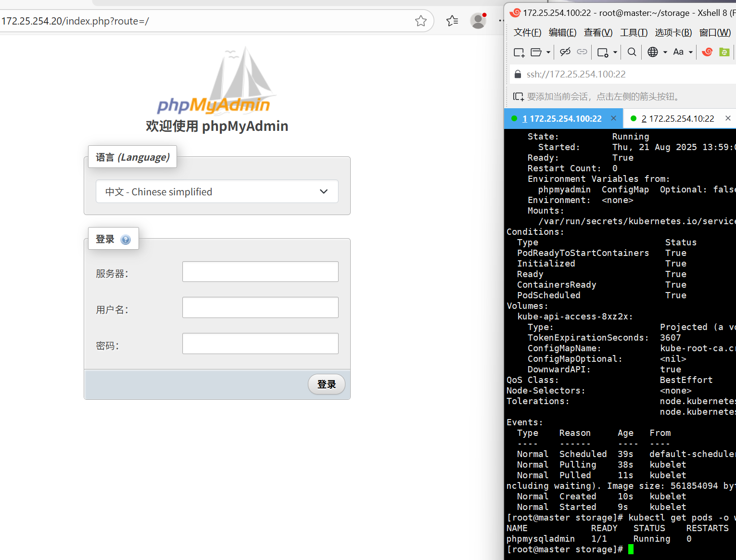The width and height of the screenshot is (736, 560).
Task: Switch to session tab 1 172.25.254.100:22
Action: click(562, 118)
